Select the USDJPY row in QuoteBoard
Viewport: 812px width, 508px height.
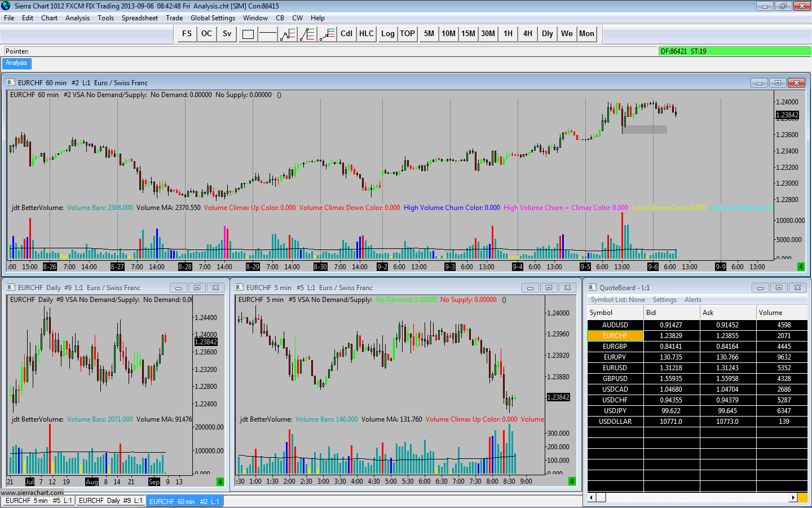coord(697,411)
